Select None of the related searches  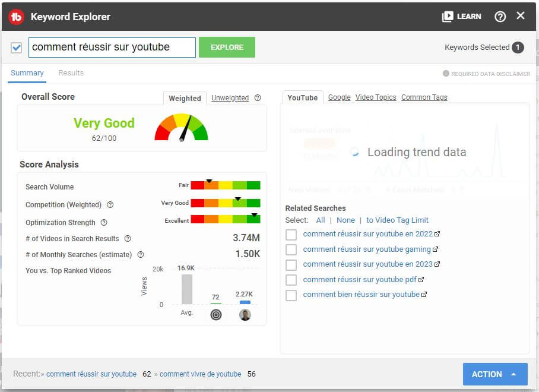click(x=345, y=220)
